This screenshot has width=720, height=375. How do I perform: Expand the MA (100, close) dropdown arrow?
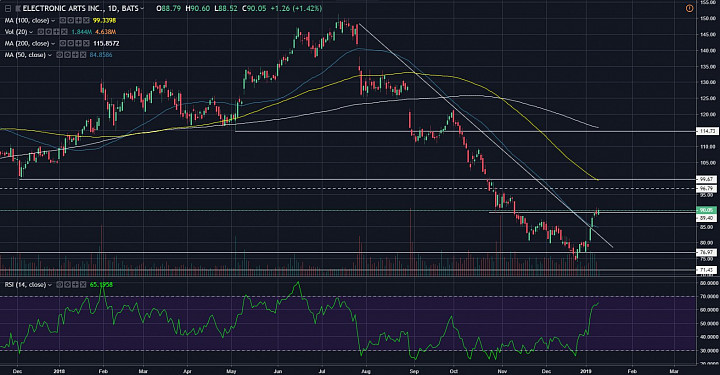tap(53, 21)
